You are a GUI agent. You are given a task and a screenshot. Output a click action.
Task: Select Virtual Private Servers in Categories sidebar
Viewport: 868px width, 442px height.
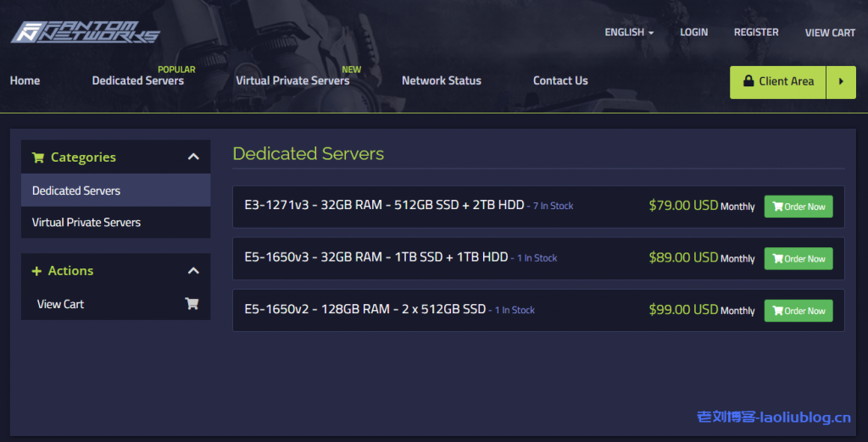[86, 223]
